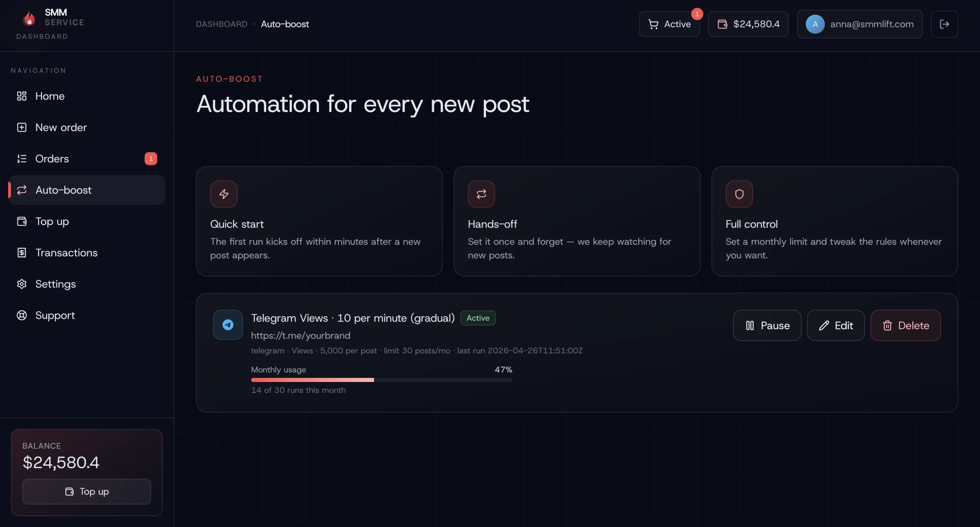This screenshot has height=527, width=980.
Task: Open Active cart orders in header
Action: click(669, 24)
